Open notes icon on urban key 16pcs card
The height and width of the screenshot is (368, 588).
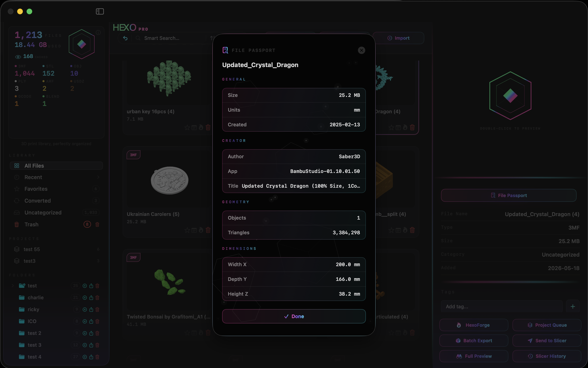[194, 128]
